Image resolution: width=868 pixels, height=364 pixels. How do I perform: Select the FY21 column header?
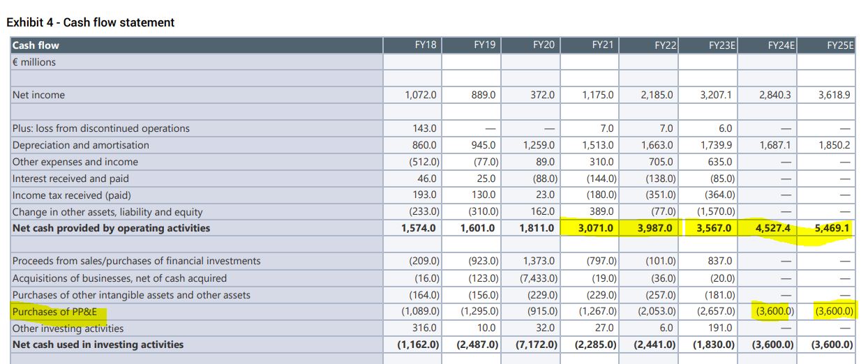[602, 45]
